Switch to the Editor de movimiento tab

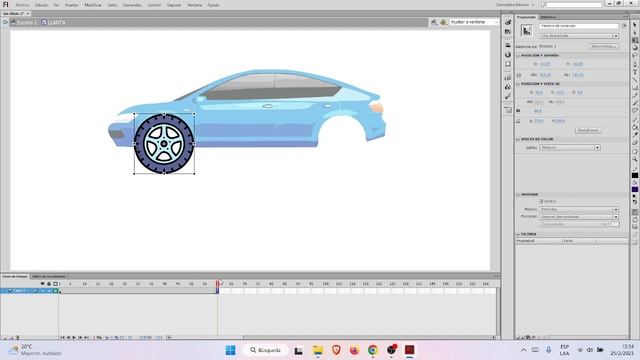(49, 276)
